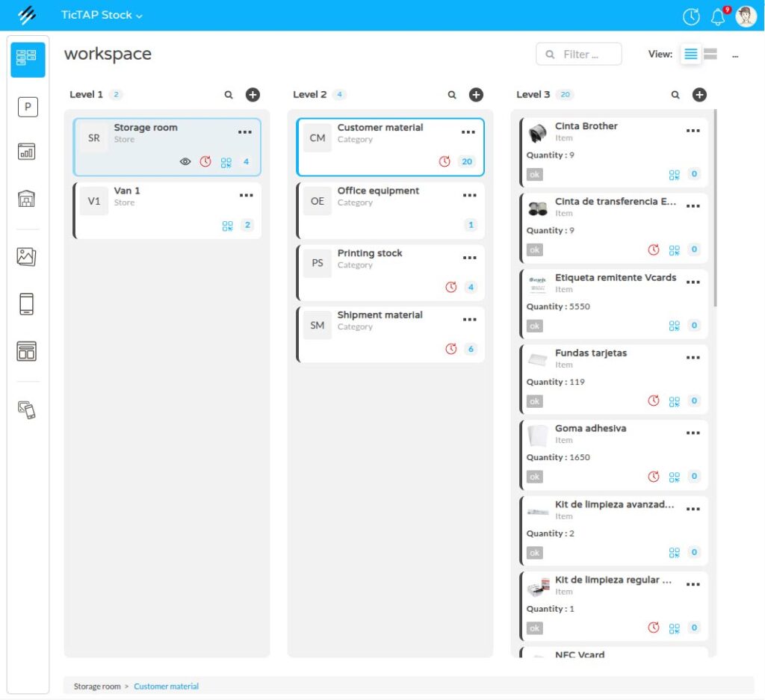Open the three-dot menu on Cinta Brother
The height and width of the screenshot is (700, 765).
693,131
